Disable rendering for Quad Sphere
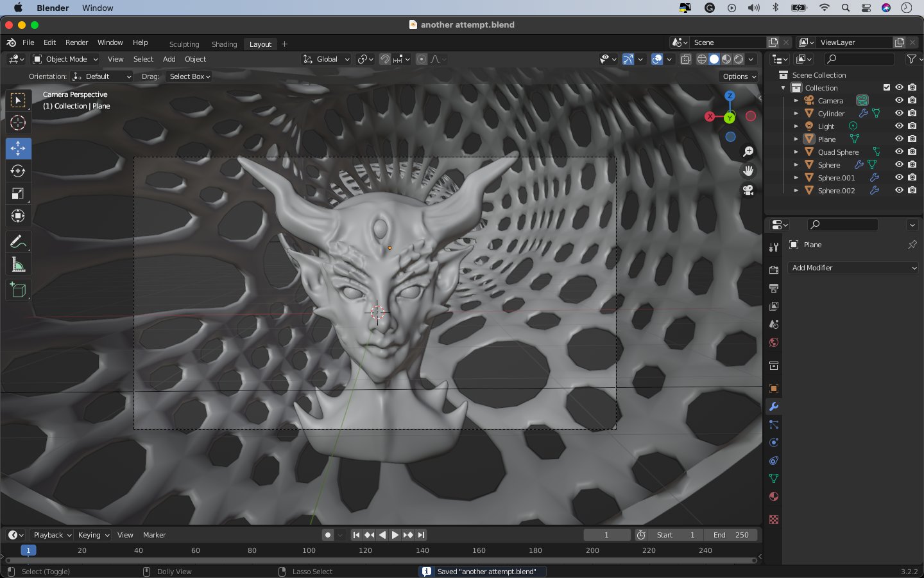The width and height of the screenshot is (924, 578). click(x=912, y=152)
